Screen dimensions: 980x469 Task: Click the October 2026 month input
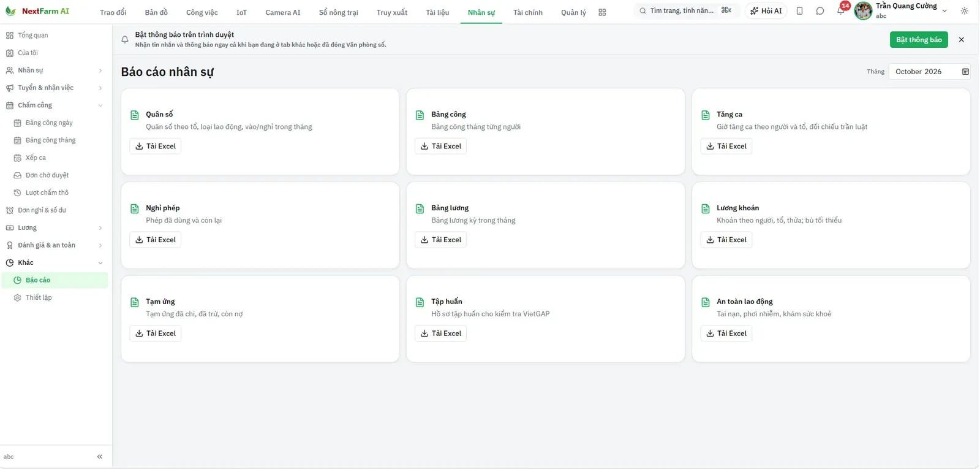point(930,72)
